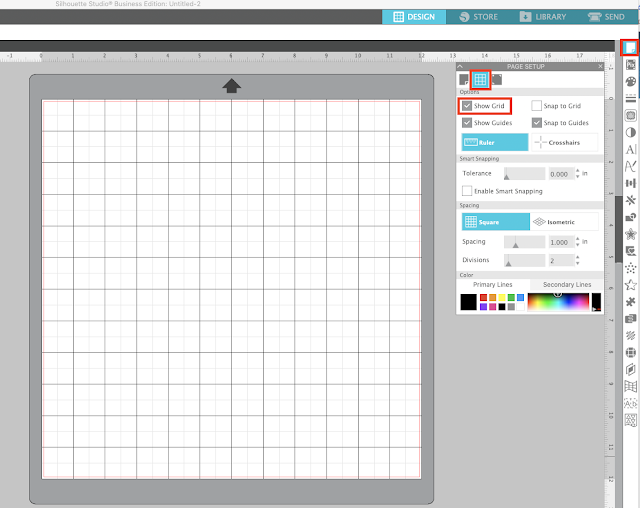640x508 pixels.
Task: Click the Divisions slider
Action: coord(524,260)
